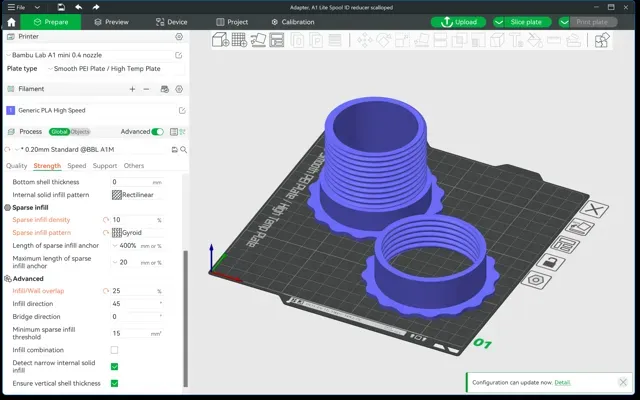Screen dimensions: 640x400
Task: Click the AMS sync filament icon
Action: pyautogui.click(x=164, y=89)
